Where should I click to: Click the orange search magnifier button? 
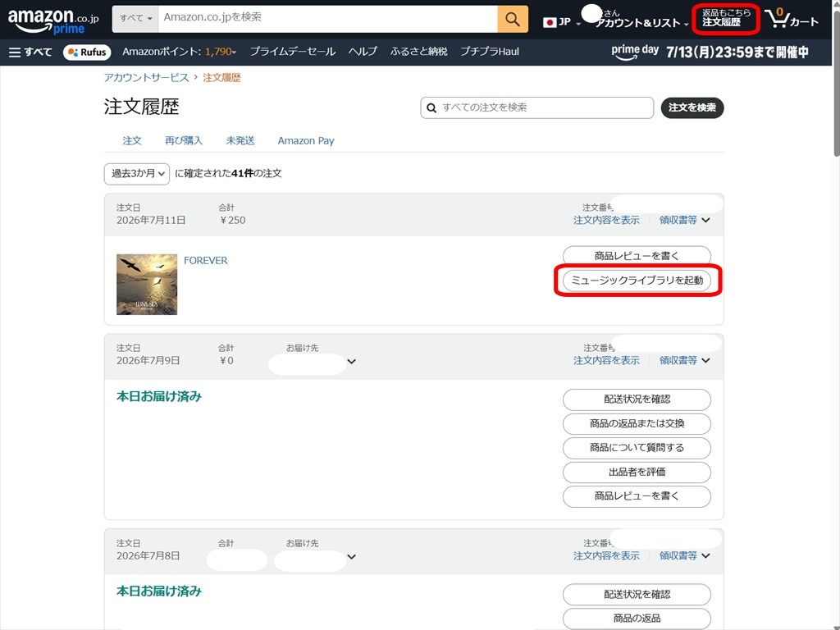coord(512,20)
